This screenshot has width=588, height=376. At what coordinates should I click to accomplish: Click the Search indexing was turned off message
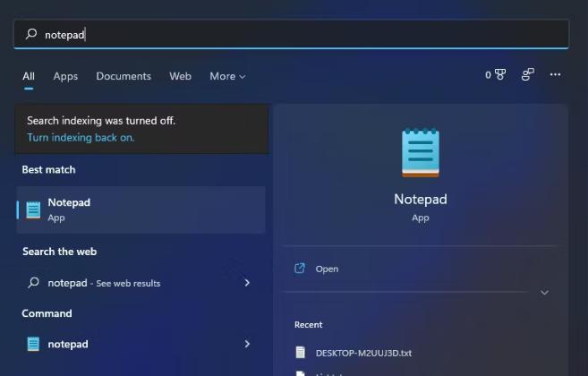tap(101, 121)
